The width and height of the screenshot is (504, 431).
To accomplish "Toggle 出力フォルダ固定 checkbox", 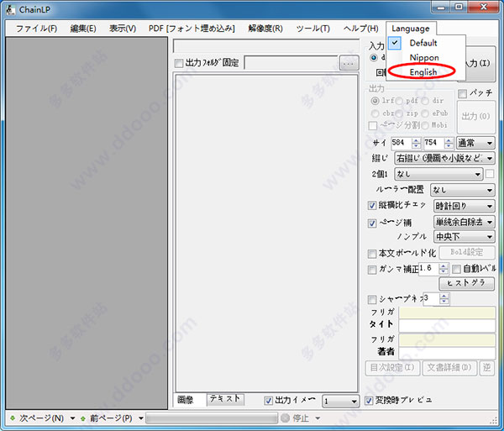I will click(x=179, y=63).
